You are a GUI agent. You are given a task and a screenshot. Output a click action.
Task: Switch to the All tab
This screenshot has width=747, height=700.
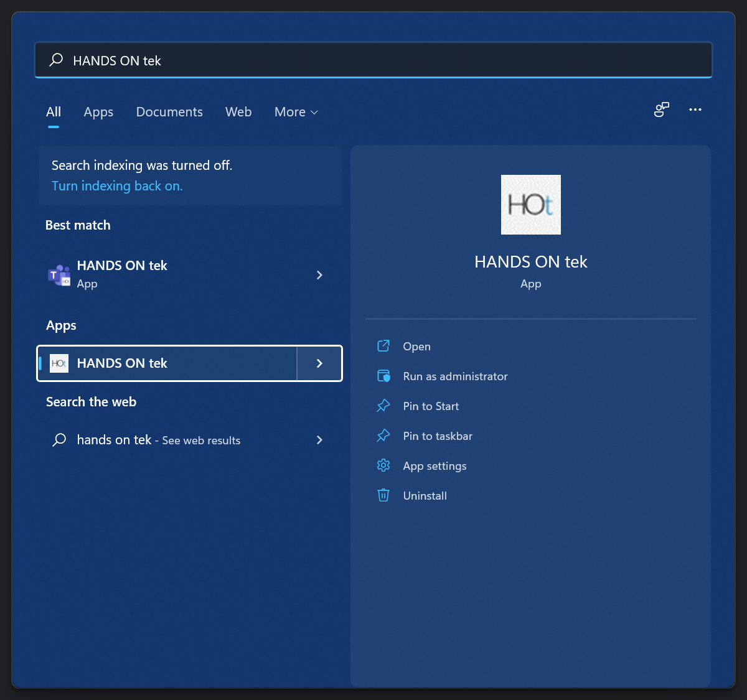(x=54, y=112)
